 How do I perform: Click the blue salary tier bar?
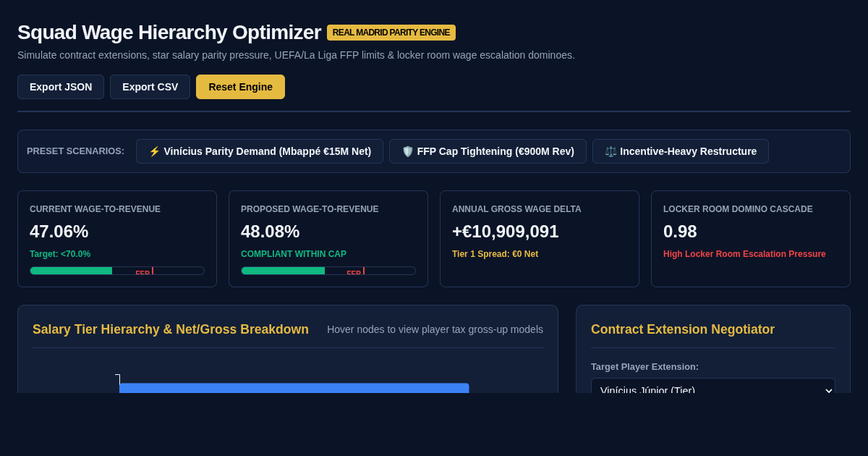[294, 388]
